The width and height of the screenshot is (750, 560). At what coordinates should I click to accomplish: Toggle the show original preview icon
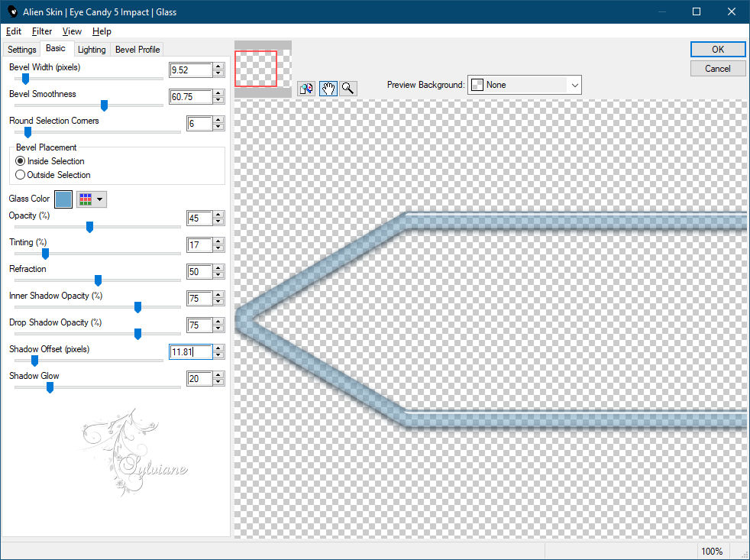pos(306,89)
